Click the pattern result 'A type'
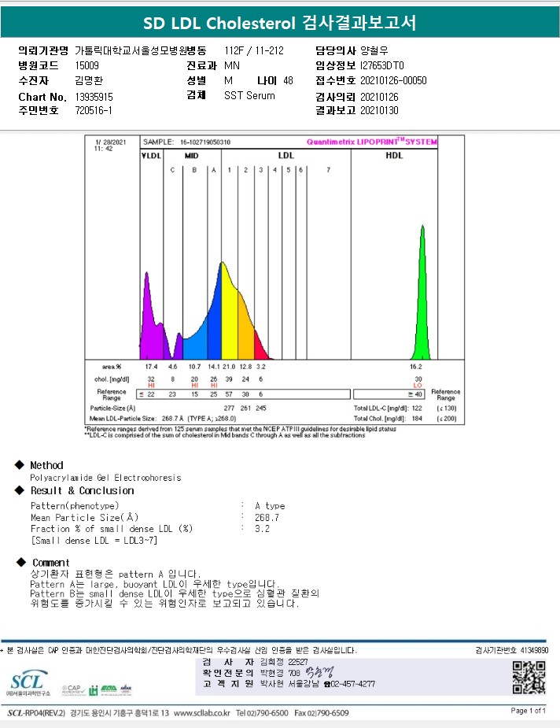Viewport: 560px width, 728px height. pyautogui.click(x=270, y=506)
